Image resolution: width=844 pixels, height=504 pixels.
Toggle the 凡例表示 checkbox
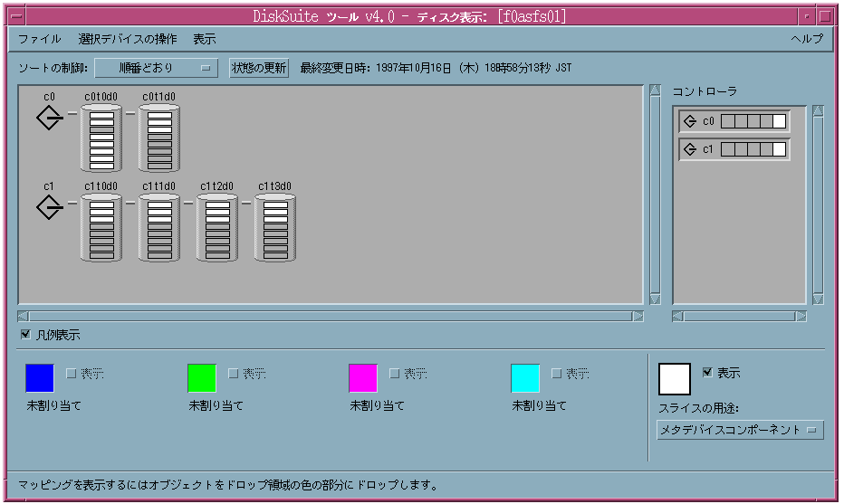25,335
